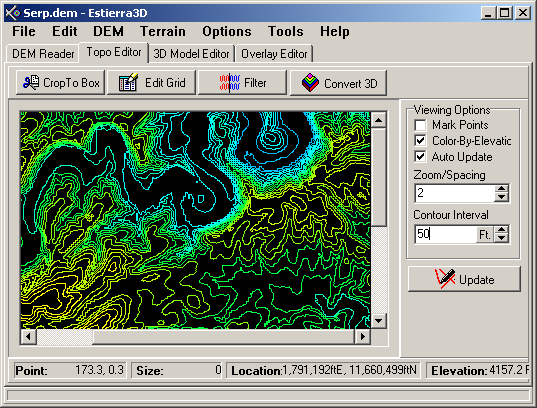
Task: Click the CropTo Box scissors icon
Action: pyautogui.click(x=31, y=83)
